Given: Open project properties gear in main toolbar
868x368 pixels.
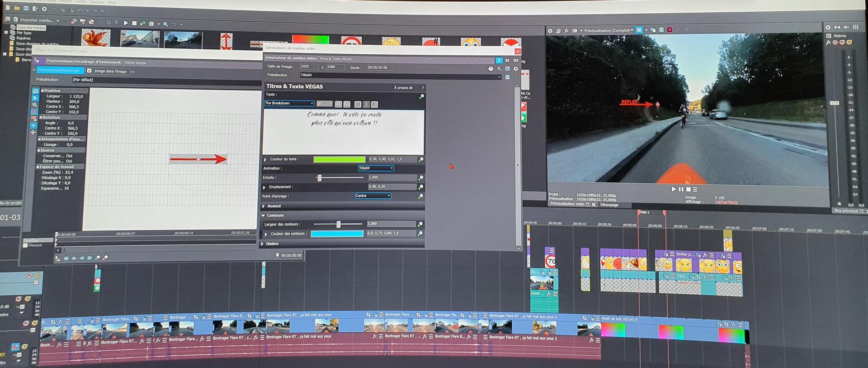Looking at the screenshot, I should point(44,9).
